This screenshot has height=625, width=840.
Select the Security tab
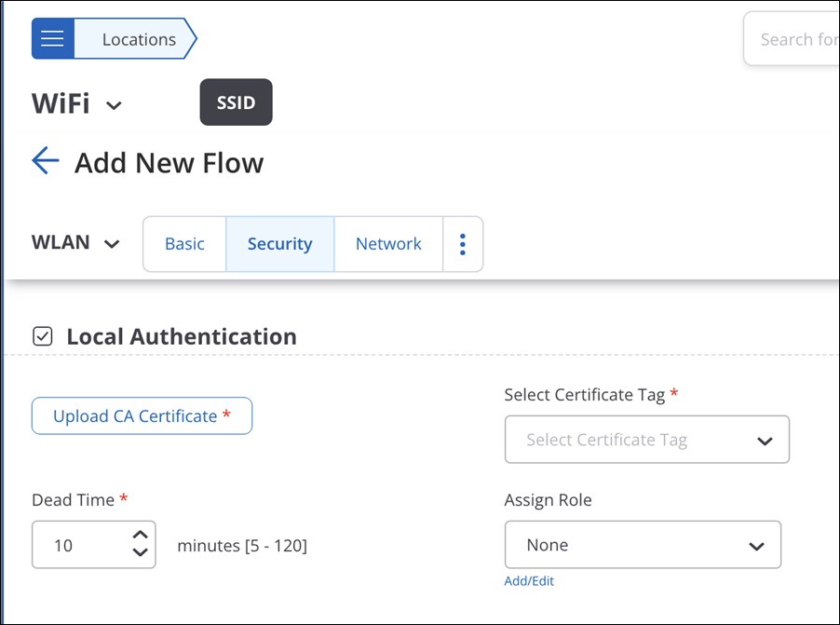(x=280, y=244)
